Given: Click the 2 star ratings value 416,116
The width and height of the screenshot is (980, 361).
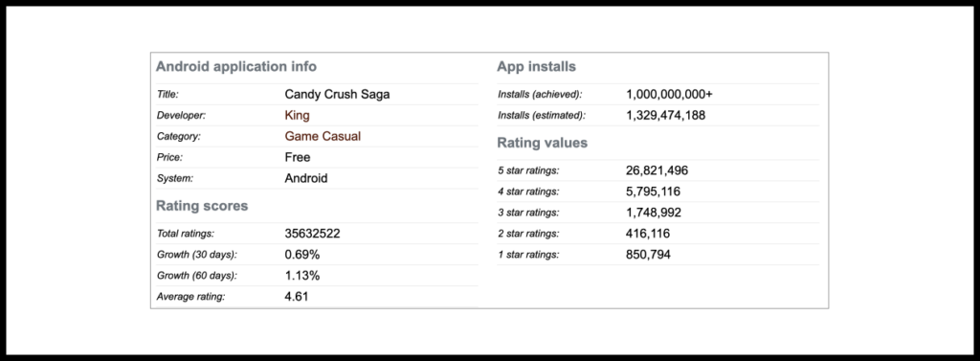Looking at the screenshot, I should [648, 234].
